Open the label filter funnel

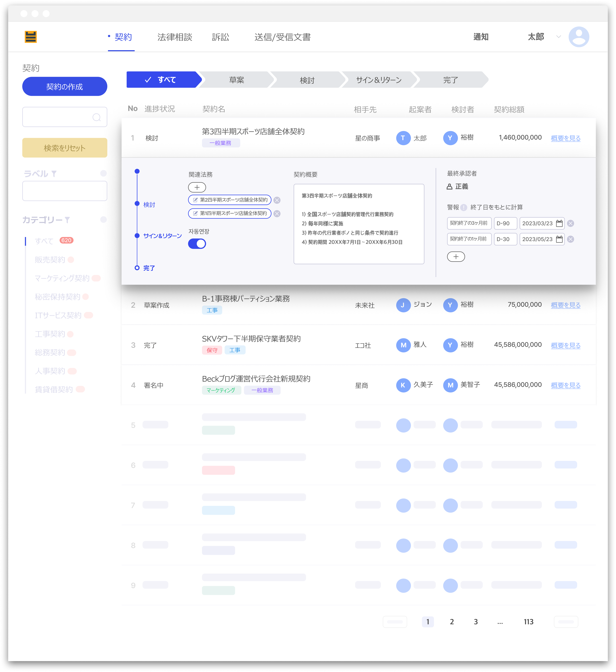pyautogui.click(x=54, y=174)
